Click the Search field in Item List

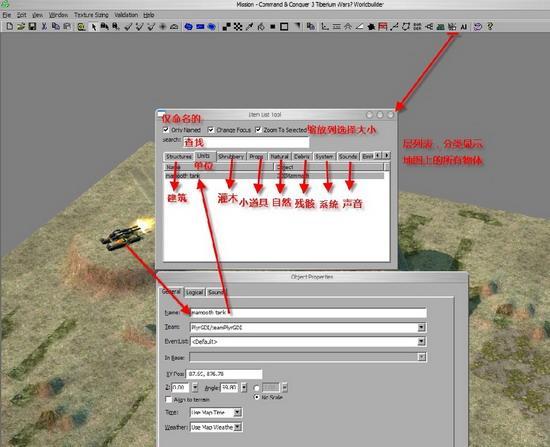coord(246,142)
